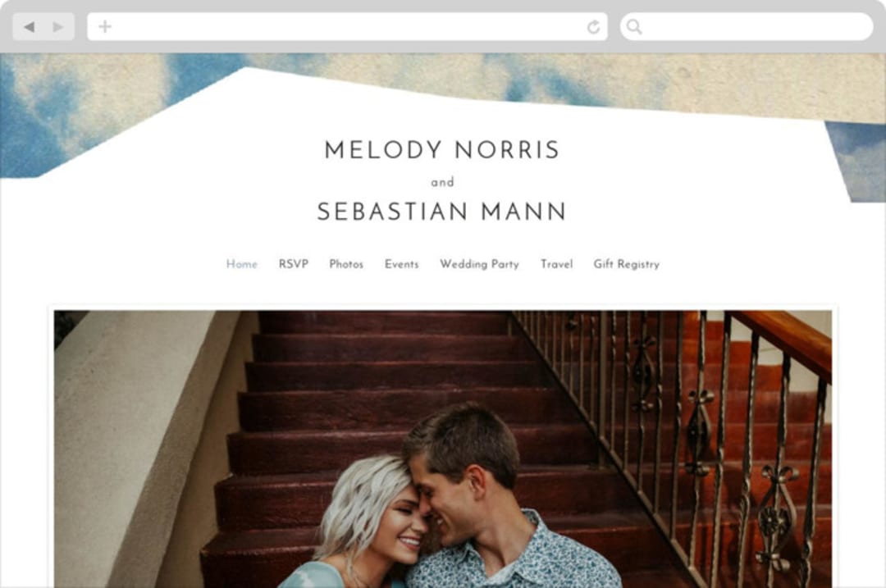Open the Home page tab
The height and width of the screenshot is (588, 886).
click(242, 264)
